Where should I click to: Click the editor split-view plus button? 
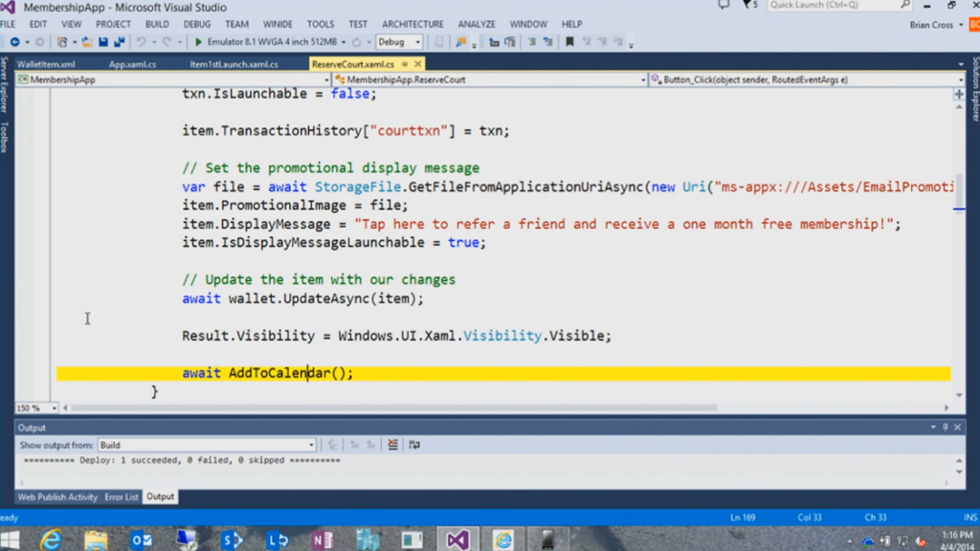point(959,95)
